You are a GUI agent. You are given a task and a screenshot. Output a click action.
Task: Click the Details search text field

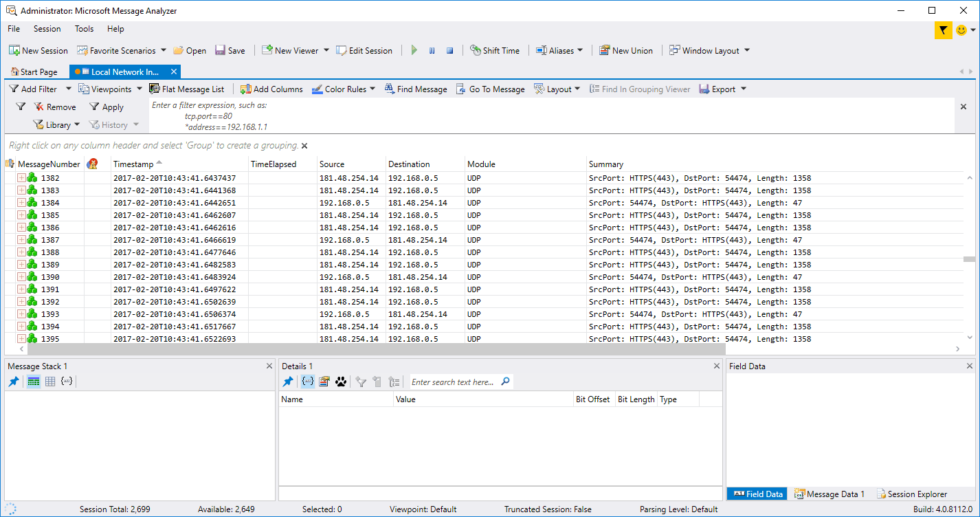(x=454, y=382)
